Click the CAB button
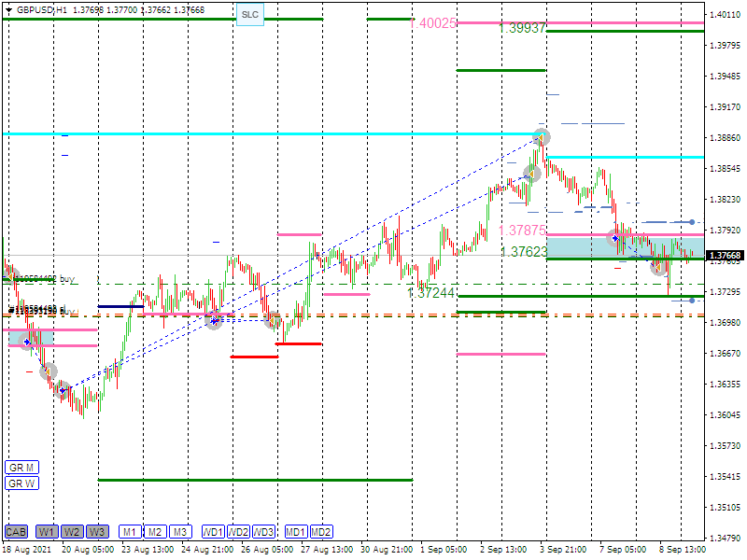Image resolution: width=747 pixels, height=560 pixels. 16,532
